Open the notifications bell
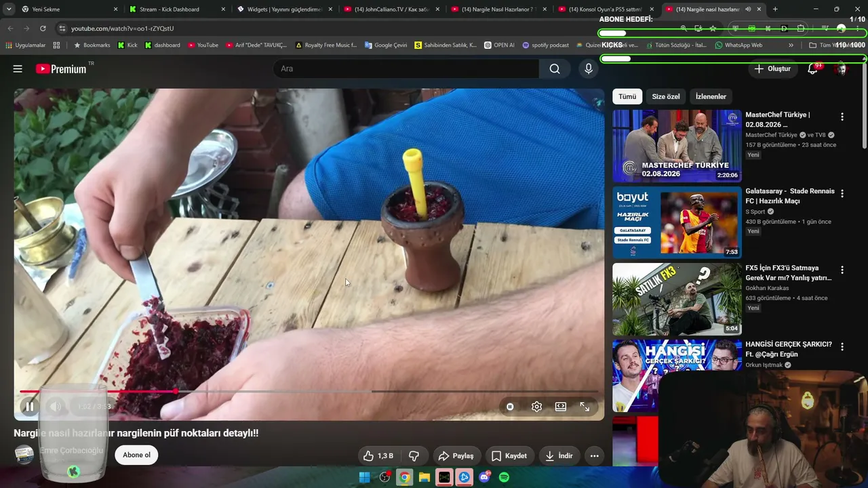The width and height of the screenshot is (868, 488). pyautogui.click(x=812, y=68)
